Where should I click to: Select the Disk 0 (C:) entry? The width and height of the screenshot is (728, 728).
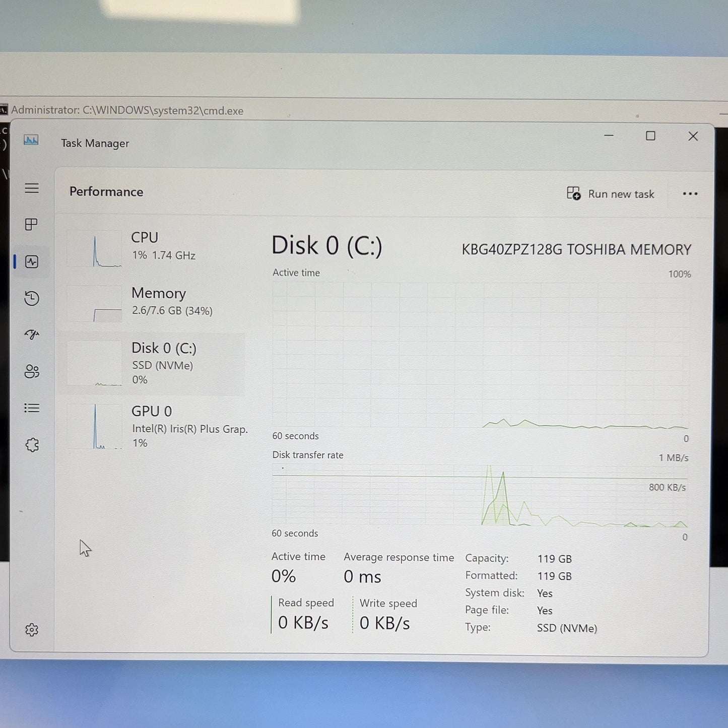coord(154,364)
